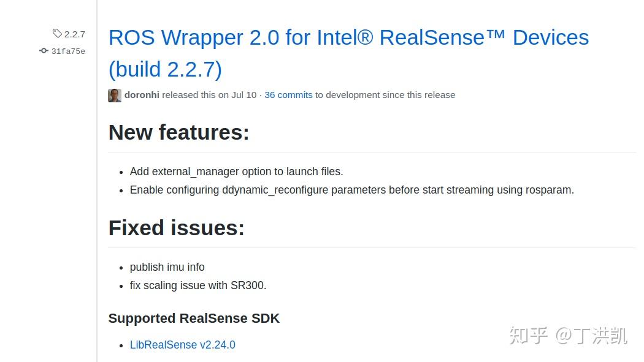This screenshot has height=362, width=644.
Task: Click the "Supported RealSense SDK" heading
Action: pos(194,319)
